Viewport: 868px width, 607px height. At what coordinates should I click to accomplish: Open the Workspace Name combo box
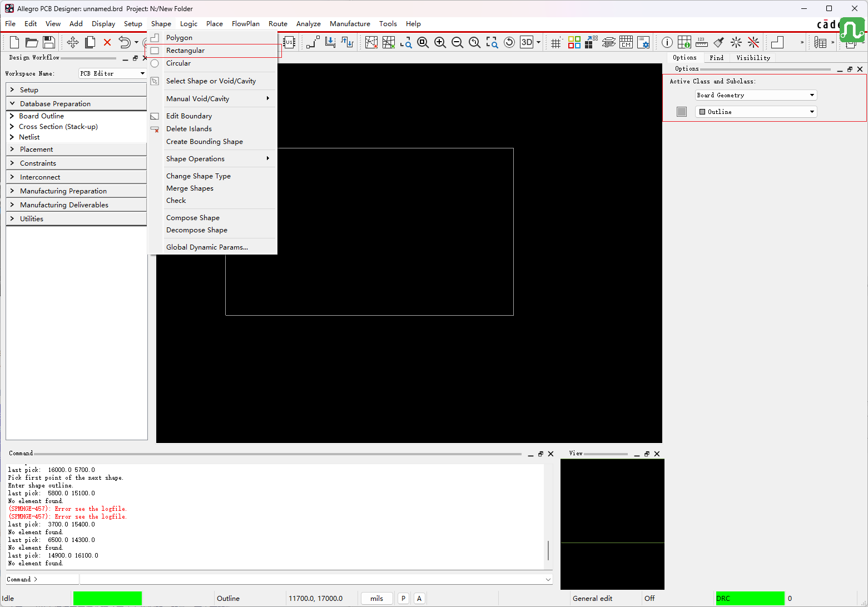pos(112,73)
